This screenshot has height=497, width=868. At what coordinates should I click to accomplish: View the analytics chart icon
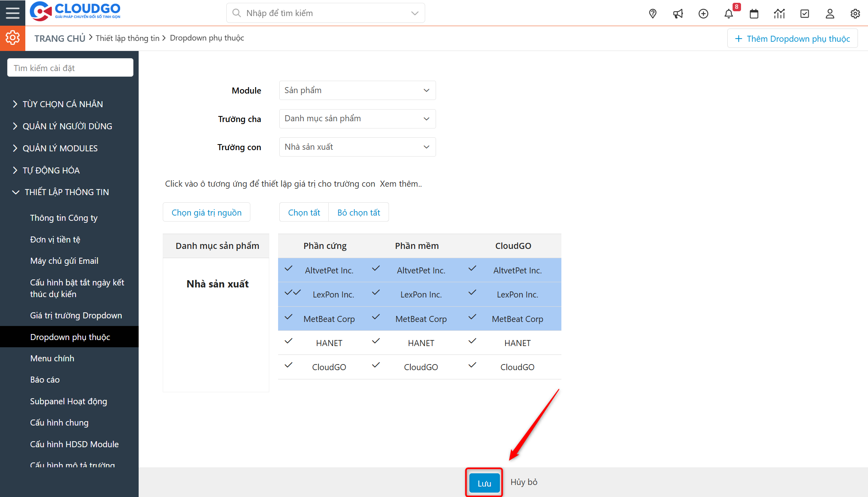pos(779,14)
